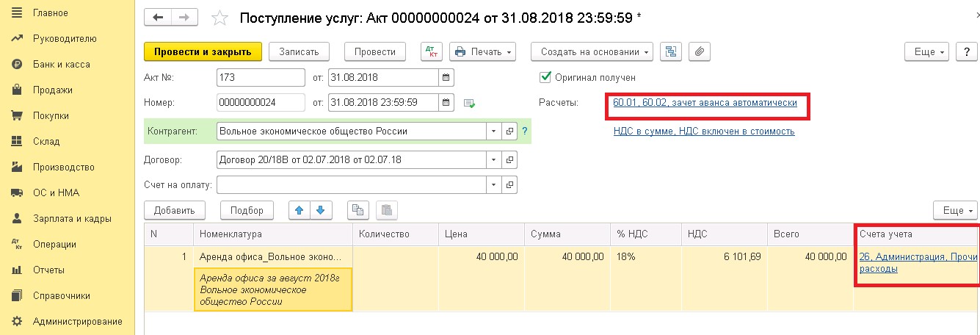Click the НДС в сумме link
980x335 pixels.
coord(703,132)
